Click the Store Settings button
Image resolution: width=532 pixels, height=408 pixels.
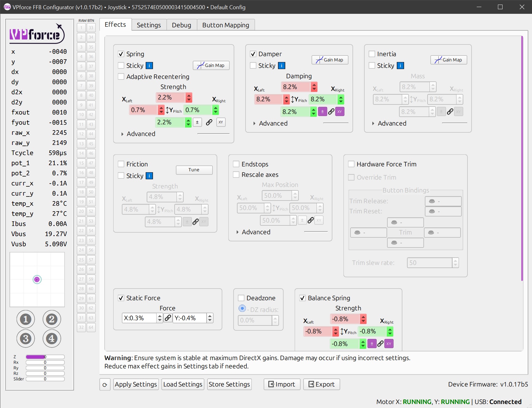point(229,384)
